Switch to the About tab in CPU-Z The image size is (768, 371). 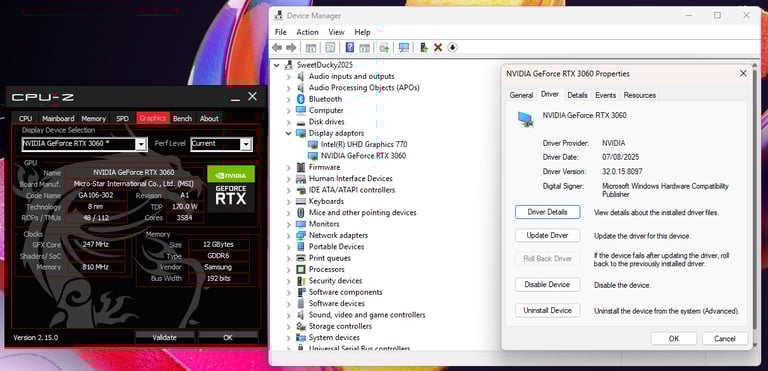[x=209, y=119]
